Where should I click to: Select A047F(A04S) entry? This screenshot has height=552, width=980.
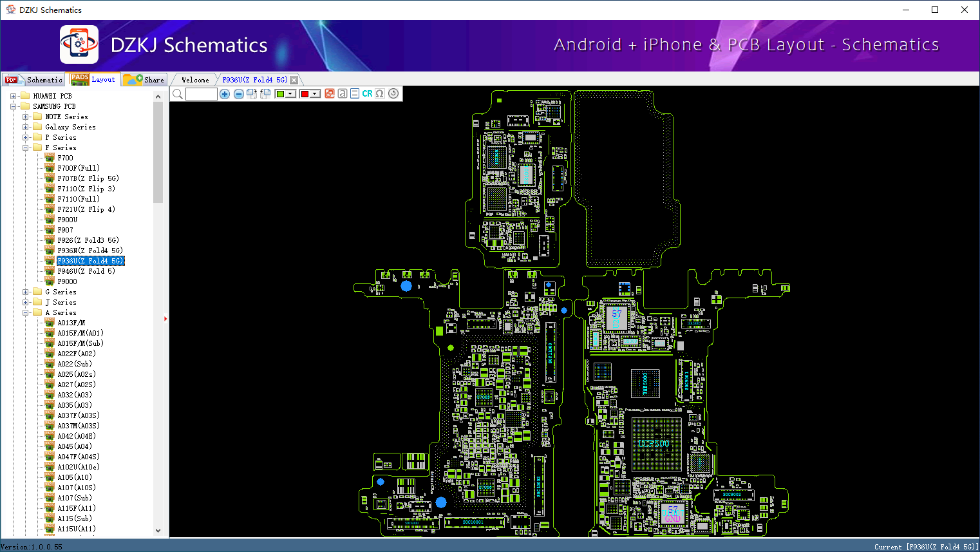79,457
